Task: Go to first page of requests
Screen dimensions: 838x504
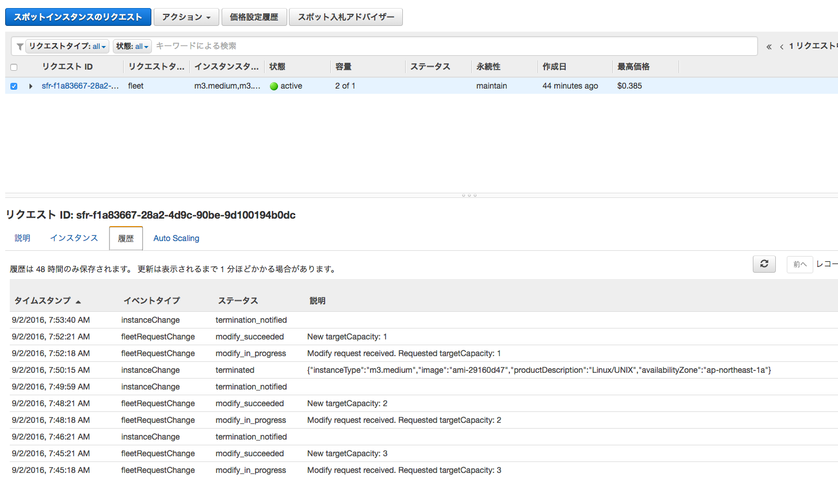Action: (769, 47)
